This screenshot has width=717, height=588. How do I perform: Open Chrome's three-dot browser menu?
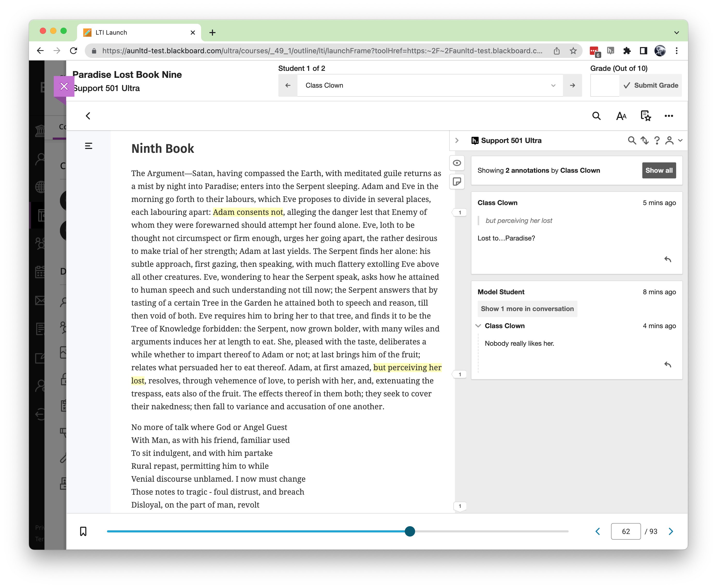[676, 50]
